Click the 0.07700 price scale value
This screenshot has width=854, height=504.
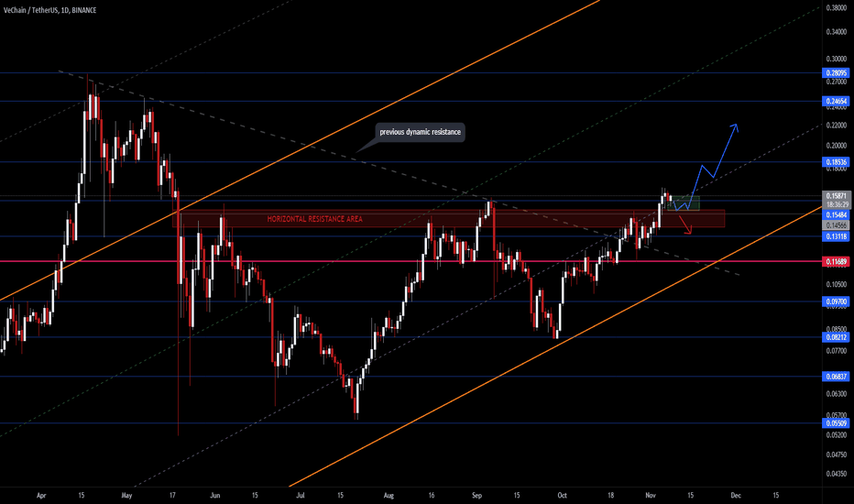point(836,351)
